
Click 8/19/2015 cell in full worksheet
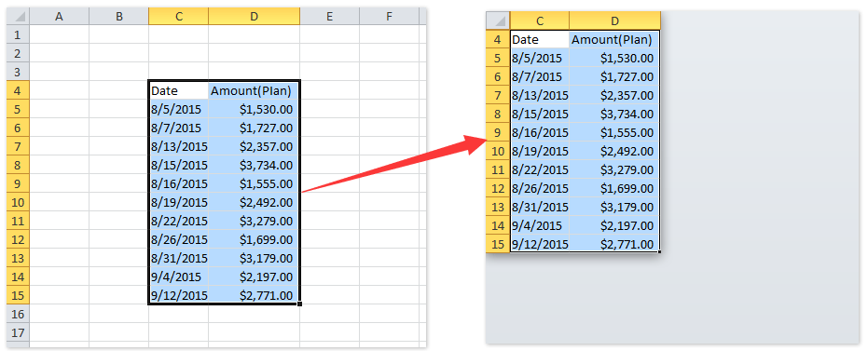coord(179,202)
